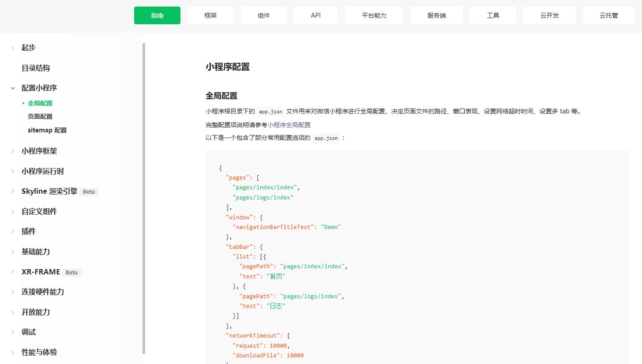This screenshot has height=364, width=642.
Task: Expand the 开放能力 chevron
Action: point(13,312)
